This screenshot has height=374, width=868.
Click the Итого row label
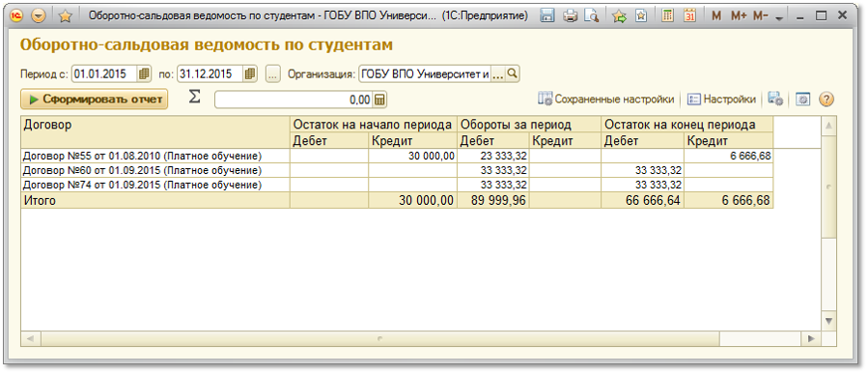pos(155,201)
